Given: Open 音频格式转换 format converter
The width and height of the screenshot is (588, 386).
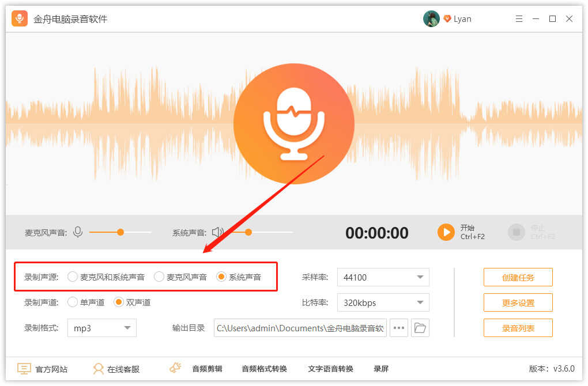Looking at the screenshot, I should (x=264, y=369).
